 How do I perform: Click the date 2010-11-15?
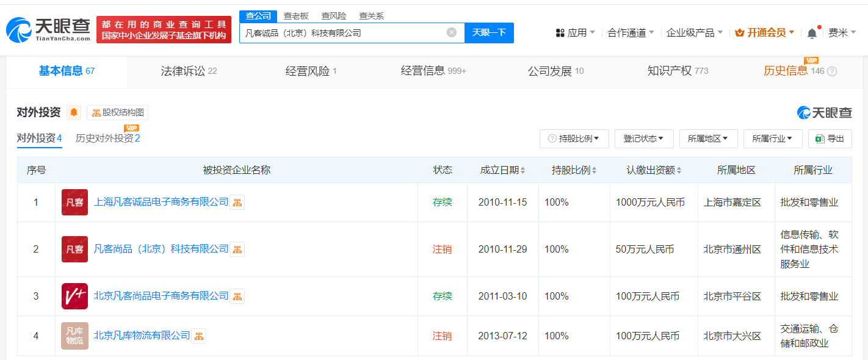click(x=502, y=202)
